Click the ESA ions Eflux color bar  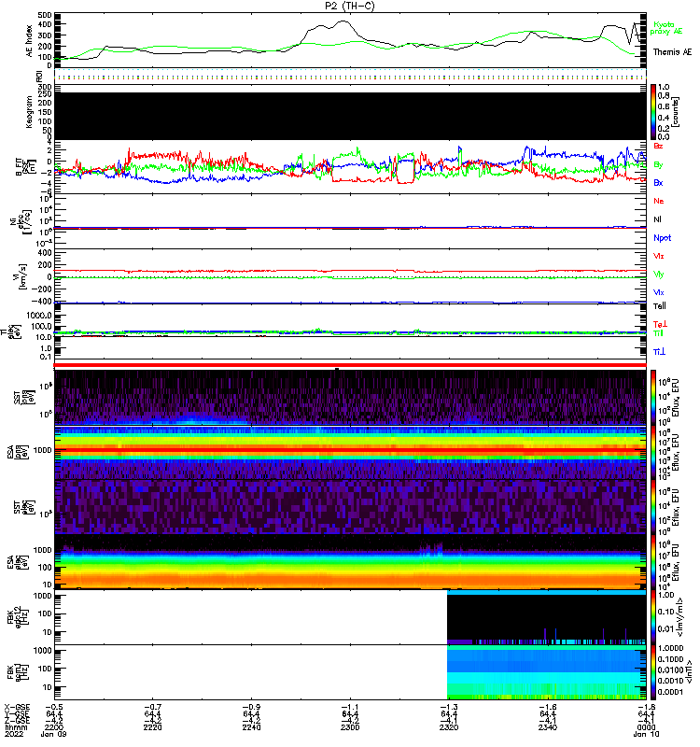(653, 452)
